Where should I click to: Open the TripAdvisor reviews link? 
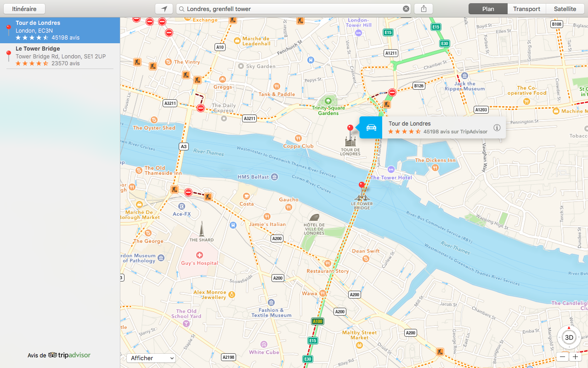pyautogui.click(x=59, y=355)
